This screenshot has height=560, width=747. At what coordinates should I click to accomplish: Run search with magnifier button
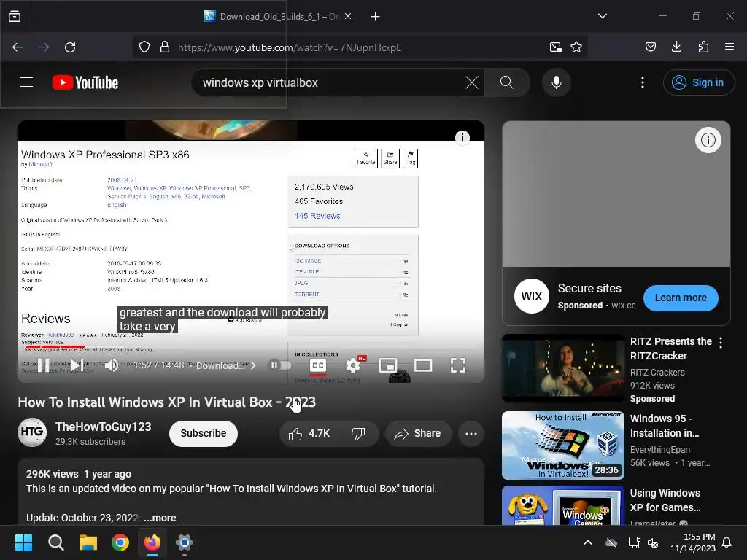coord(507,82)
